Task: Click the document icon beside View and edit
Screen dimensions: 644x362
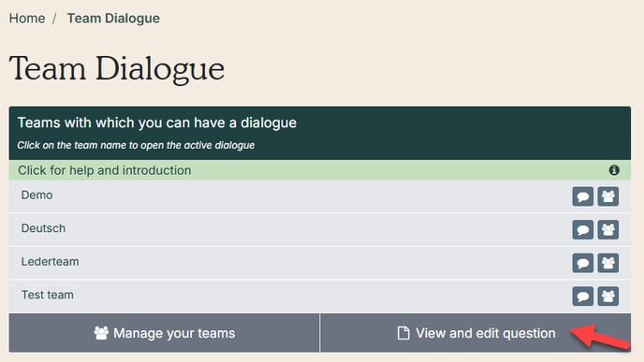Action: click(x=403, y=333)
